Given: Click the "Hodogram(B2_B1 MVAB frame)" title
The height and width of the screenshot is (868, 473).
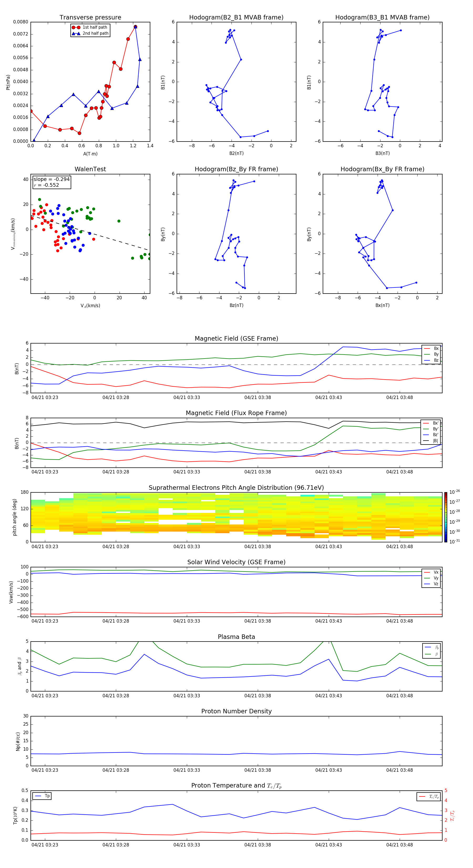Looking at the screenshot, I should [236, 18].
